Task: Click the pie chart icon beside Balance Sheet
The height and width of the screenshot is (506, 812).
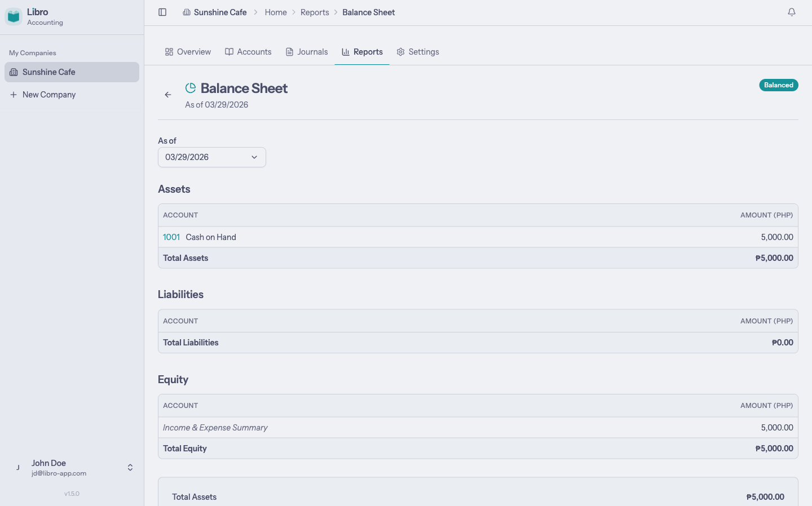Action: pyautogui.click(x=191, y=87)
